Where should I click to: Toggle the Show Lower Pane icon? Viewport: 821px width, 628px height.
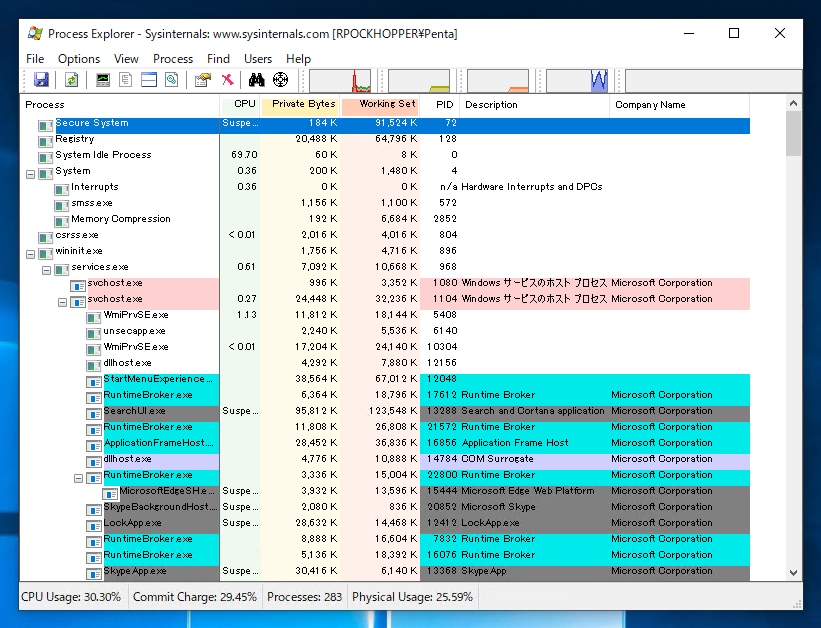pos(149,79)
